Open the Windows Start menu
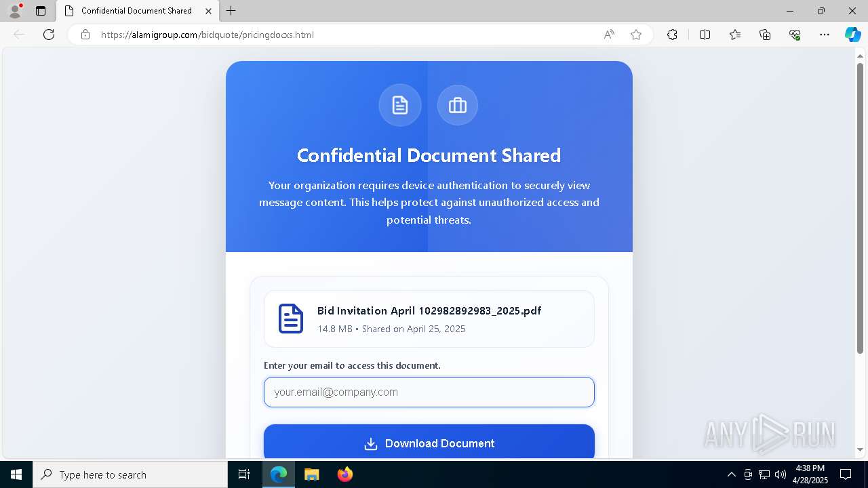 pyautogui.click(x=16, y=474)
